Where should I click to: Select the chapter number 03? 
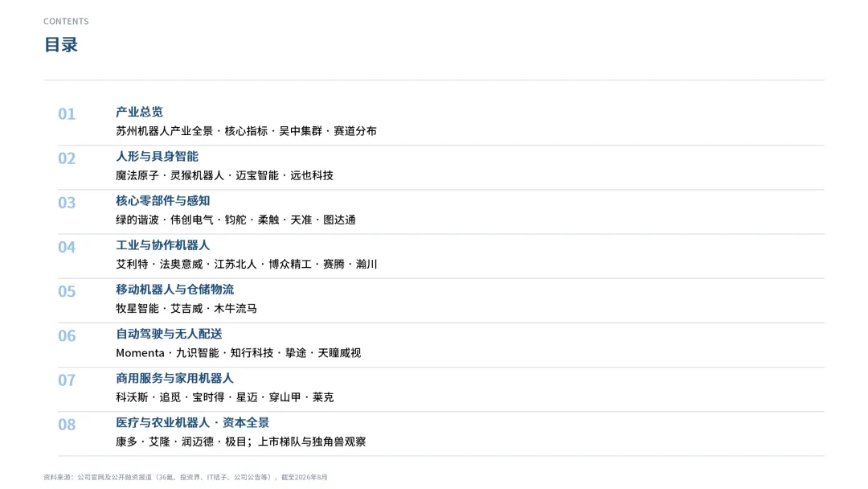click(x=67, y=203)
